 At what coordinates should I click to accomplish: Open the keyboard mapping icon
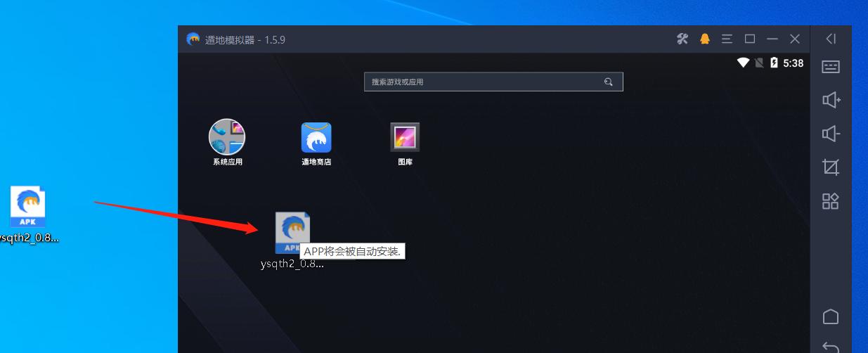(831, 67)
